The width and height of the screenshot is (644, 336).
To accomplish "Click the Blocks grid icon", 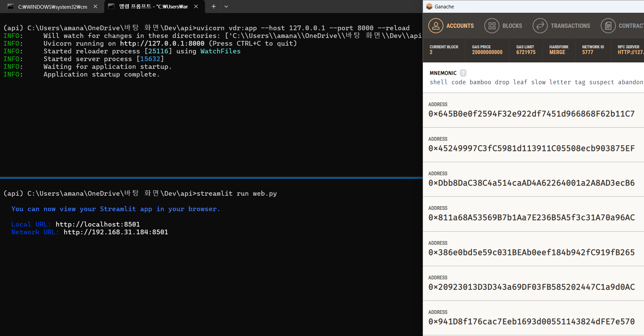I will pyautogui.click(x=492, y=26).
